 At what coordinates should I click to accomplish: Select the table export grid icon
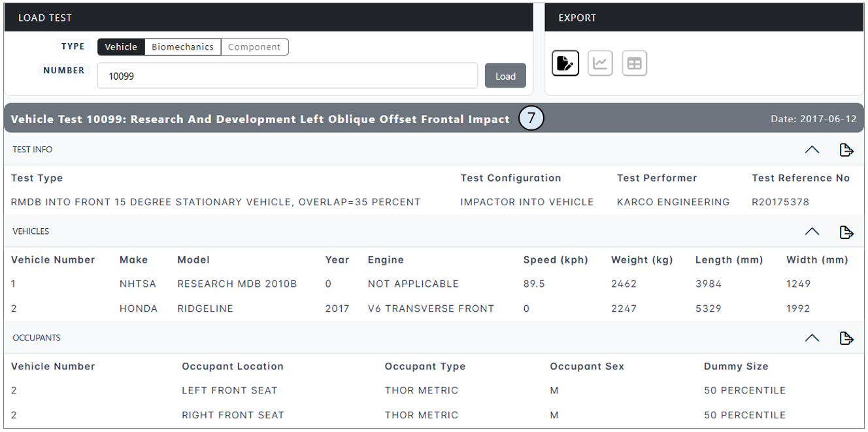point(635,63)
